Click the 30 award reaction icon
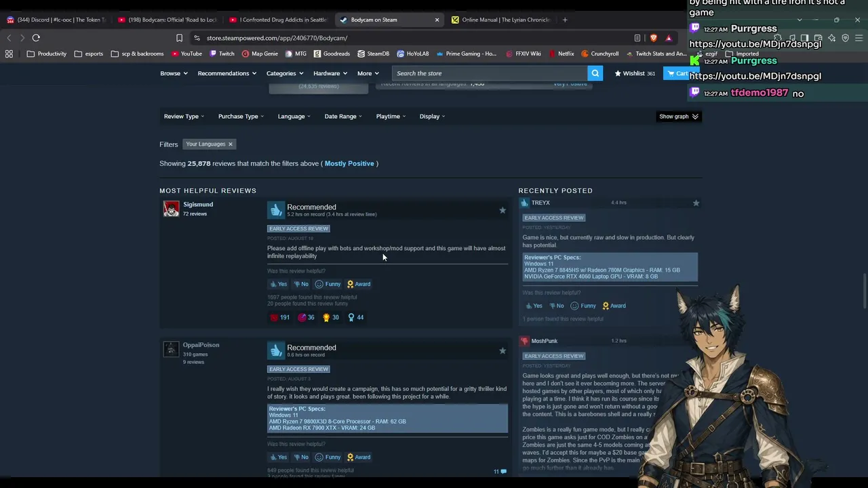 tap(330, 317)
